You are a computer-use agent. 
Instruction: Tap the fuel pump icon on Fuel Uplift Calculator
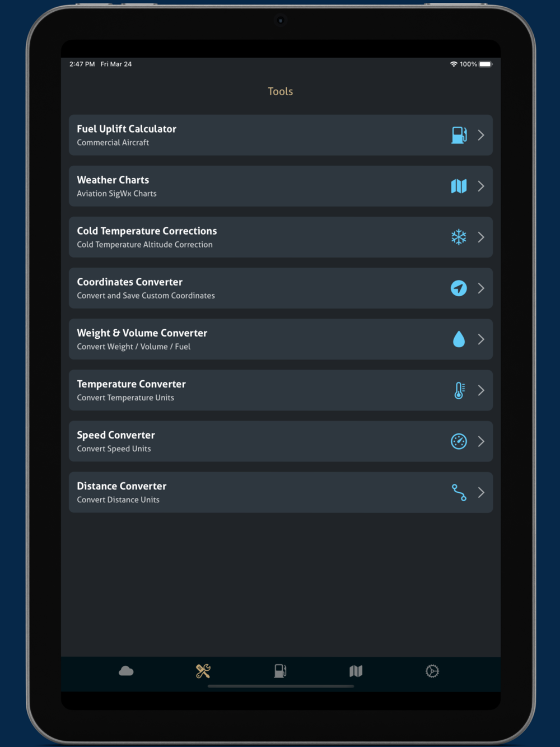(x=459, y=135)
